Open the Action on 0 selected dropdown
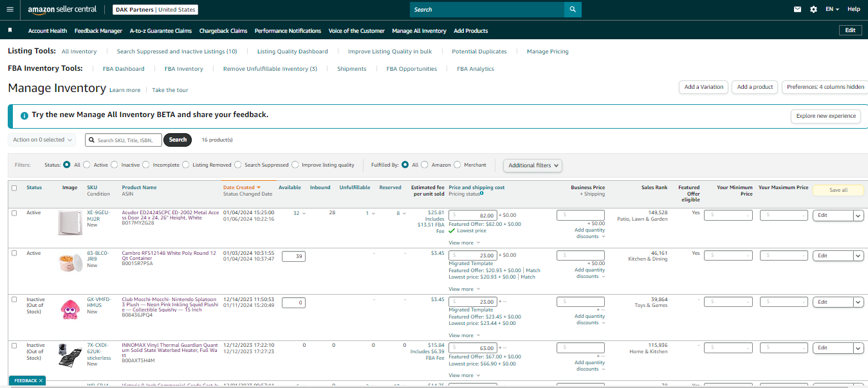The width and height of the screenshot is (868, 388). coord(42,140)
